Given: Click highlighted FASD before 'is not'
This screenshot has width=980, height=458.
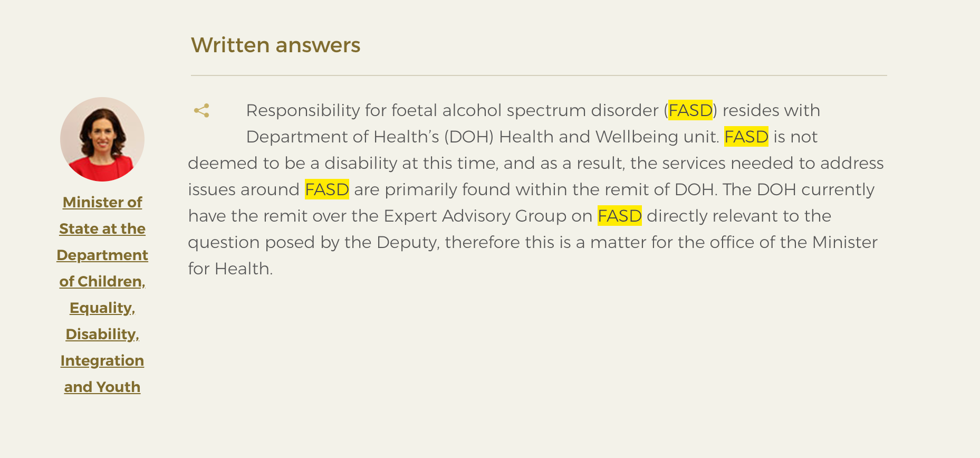Looking at the screenshot, I should (x=746, y=137).
